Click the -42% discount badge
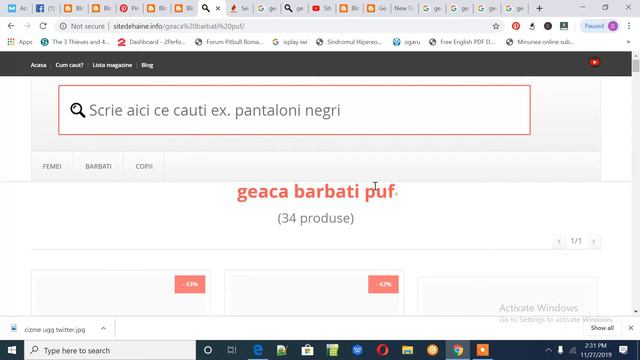 [x=383, y=284]
